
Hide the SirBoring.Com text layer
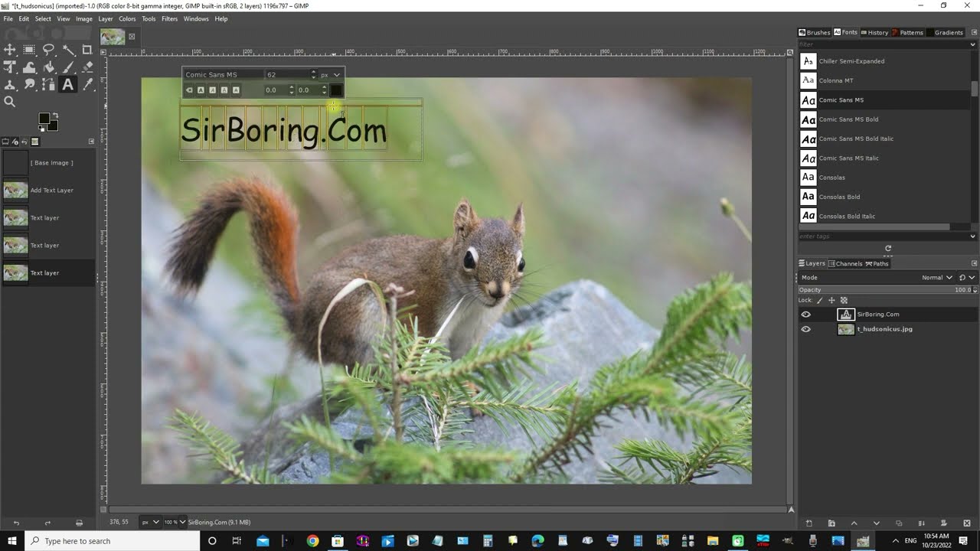(x=805, y=315)
